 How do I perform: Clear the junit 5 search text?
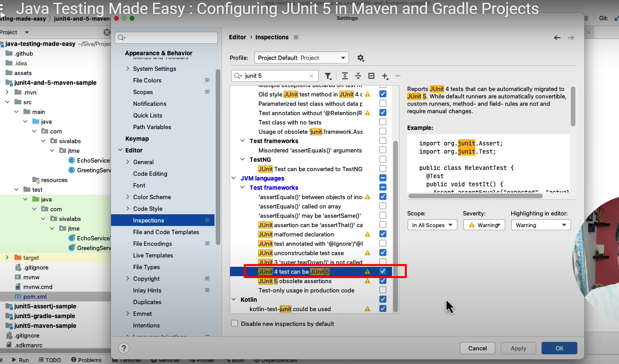click(x=311, y=76)
